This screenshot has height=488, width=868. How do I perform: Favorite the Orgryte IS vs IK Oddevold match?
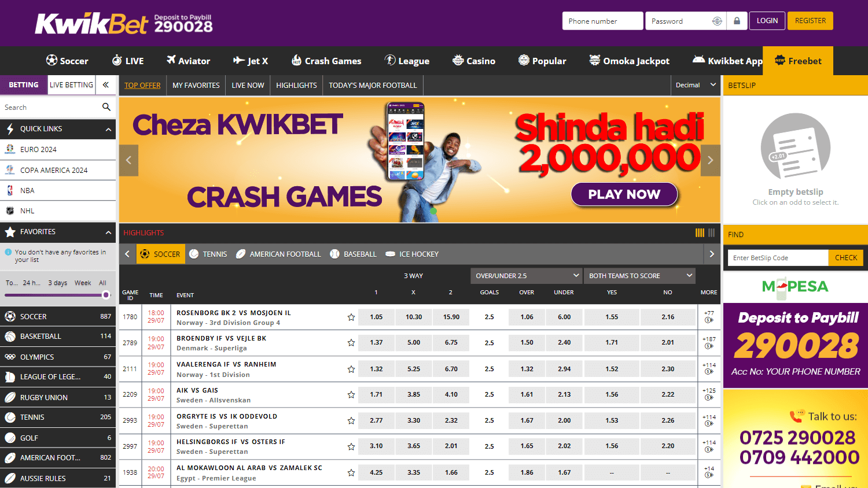click(351, 420)
